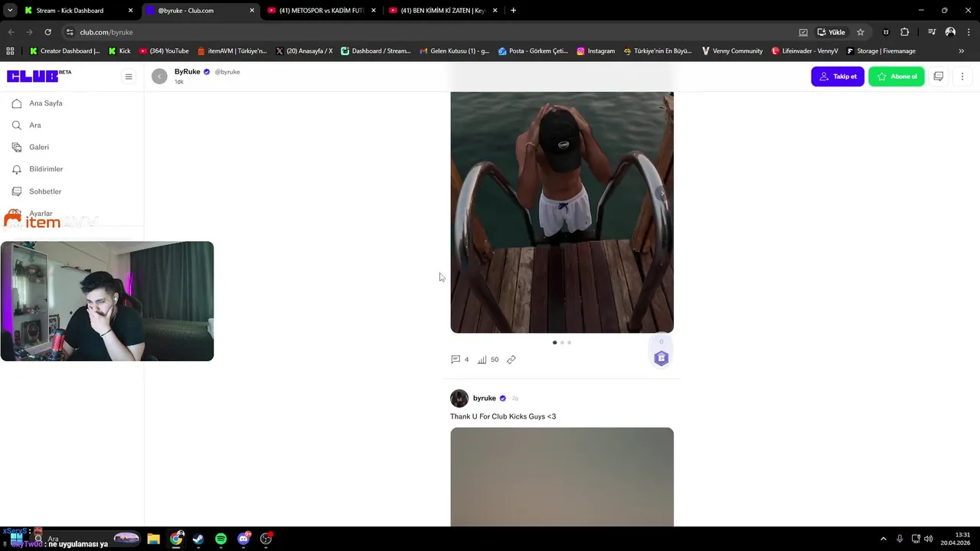Open File Explorer from taskbar

153,539
